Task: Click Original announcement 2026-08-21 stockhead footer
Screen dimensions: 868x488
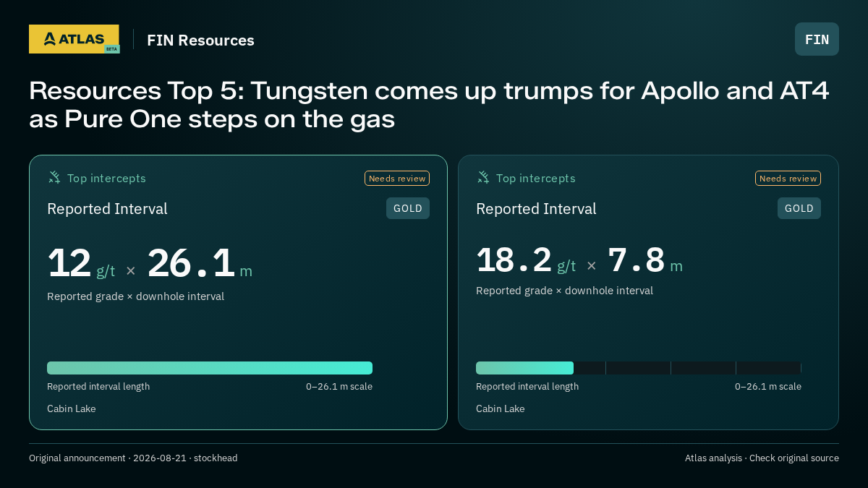Action: [x=133, y=458]
